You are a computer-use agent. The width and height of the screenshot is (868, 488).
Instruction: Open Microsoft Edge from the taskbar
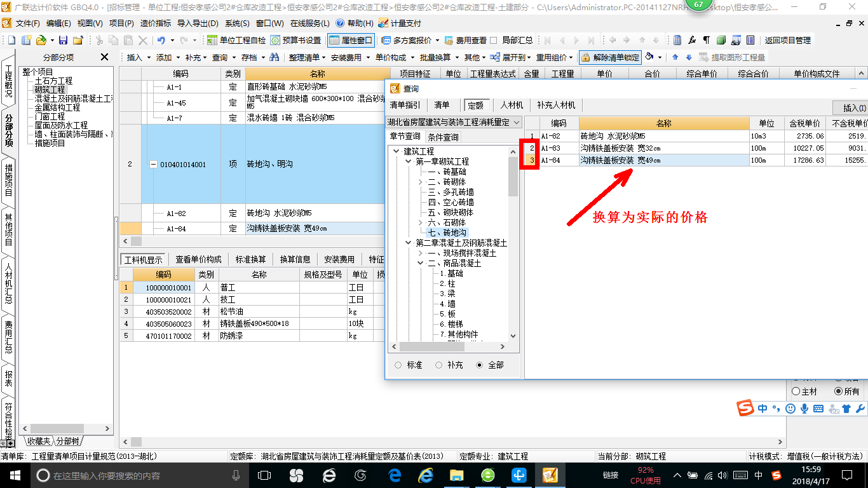pyautogui.click(x=394, y=475)
